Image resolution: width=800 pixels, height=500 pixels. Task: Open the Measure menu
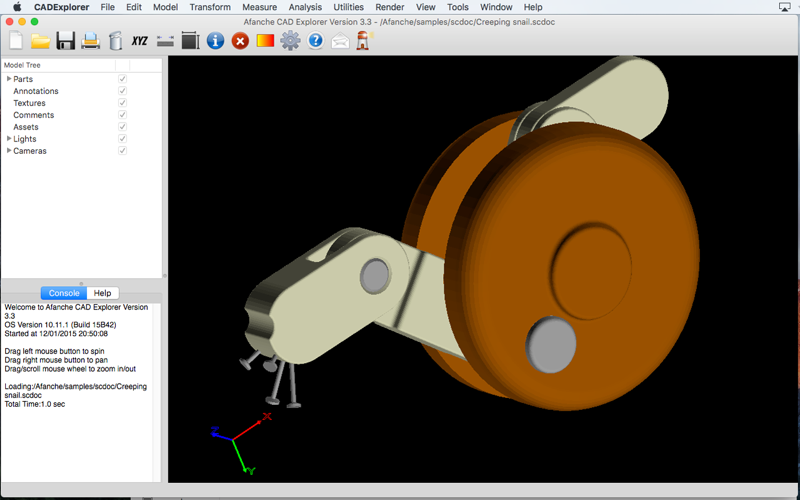pos(260,7)
